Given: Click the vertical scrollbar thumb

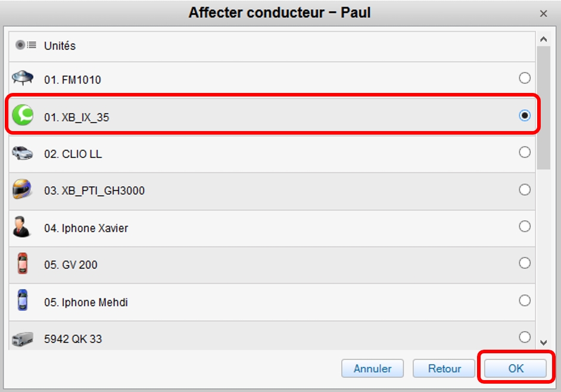Looking at the screenshot, I should (x=544, y=107).
